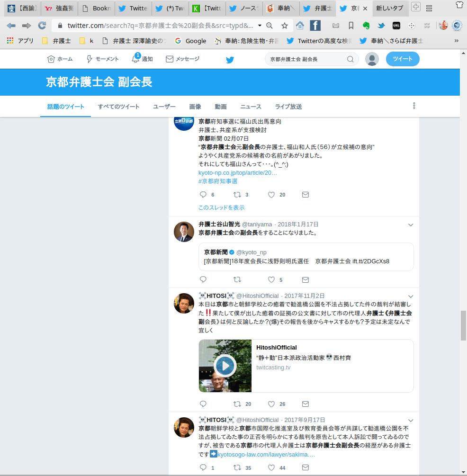Viewport: 467px width, 476px height.
Task: Reply to 弁護士谷山智光 tweet
Action: click(x=203, y=279)
